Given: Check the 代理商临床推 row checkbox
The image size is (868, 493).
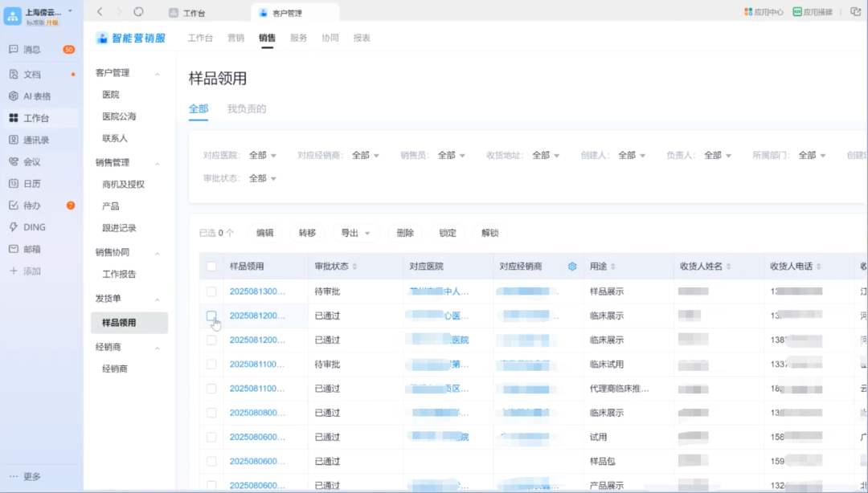Looking at the screenshot, I should pos(211,389).
